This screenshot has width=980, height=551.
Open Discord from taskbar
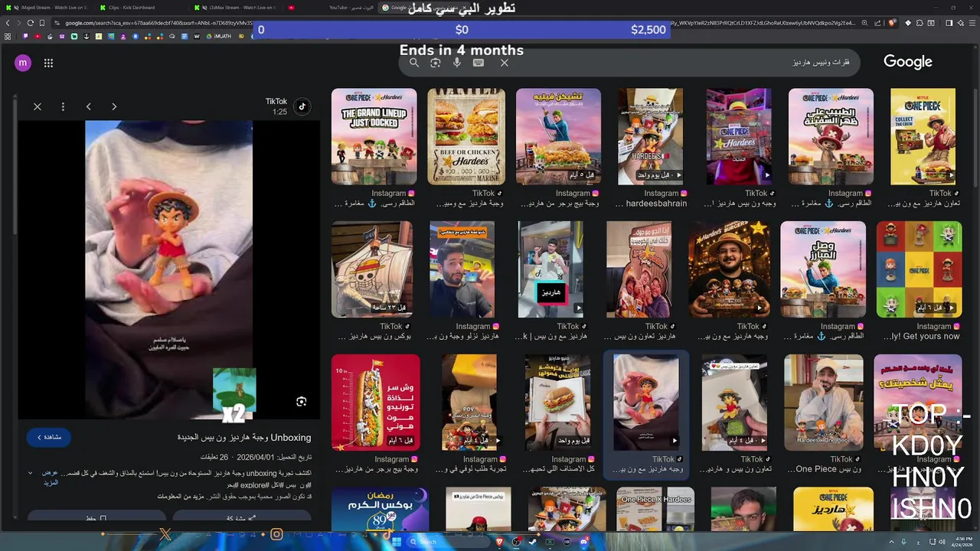click(x=583, y=542)
